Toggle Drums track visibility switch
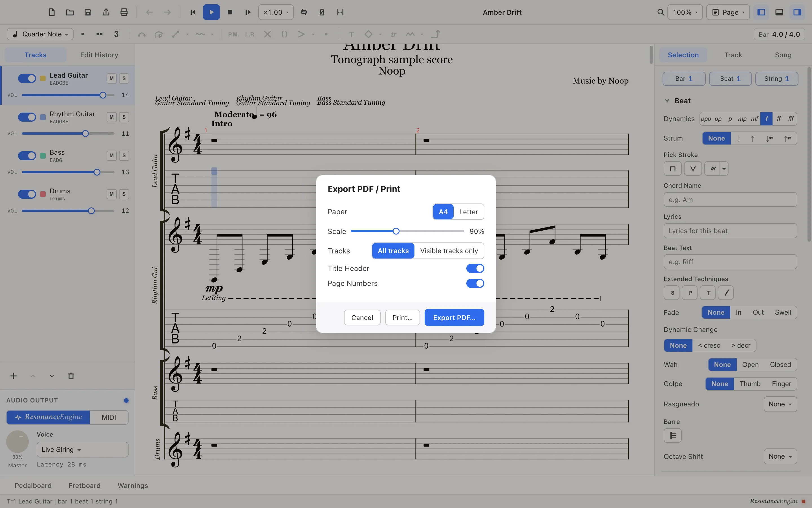 pyautogui.click(x=27, y=194)
